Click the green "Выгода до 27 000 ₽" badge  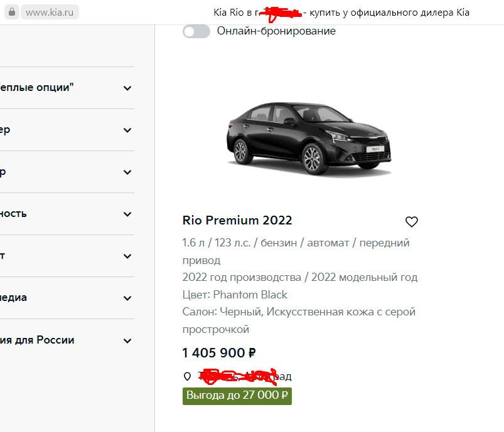pos(237,396)
